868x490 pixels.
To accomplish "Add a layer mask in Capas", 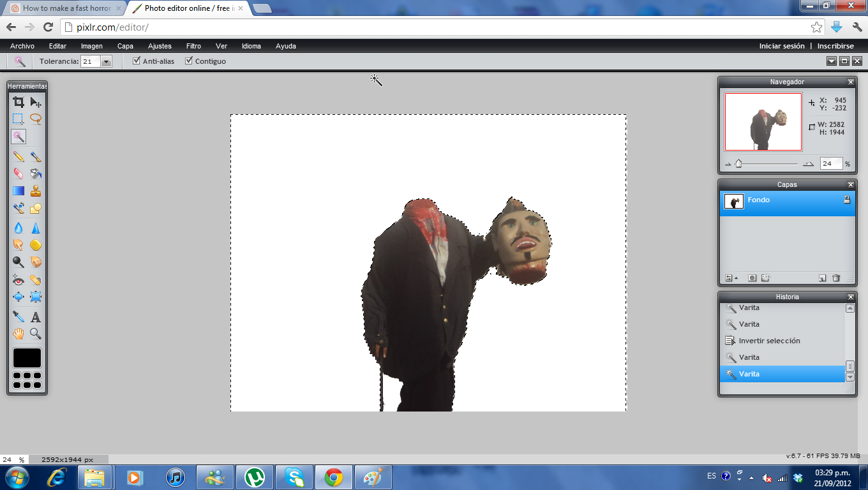I will coord(752,278).
